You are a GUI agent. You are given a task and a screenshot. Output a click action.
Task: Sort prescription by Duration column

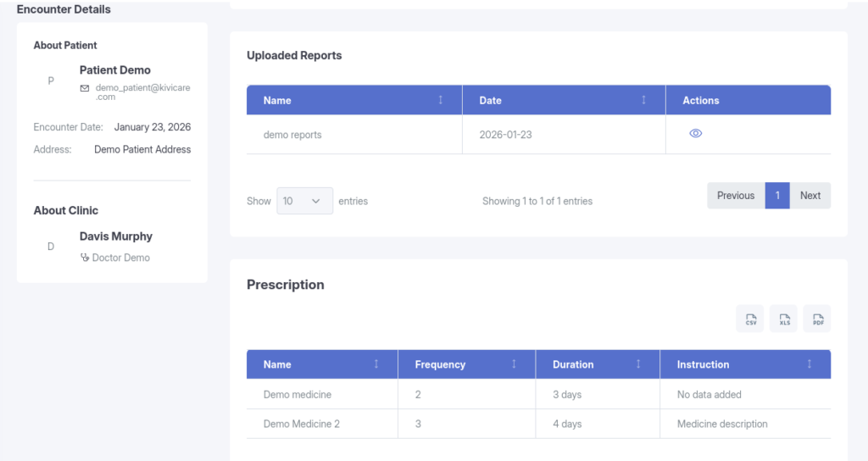(x=638, y=364)
